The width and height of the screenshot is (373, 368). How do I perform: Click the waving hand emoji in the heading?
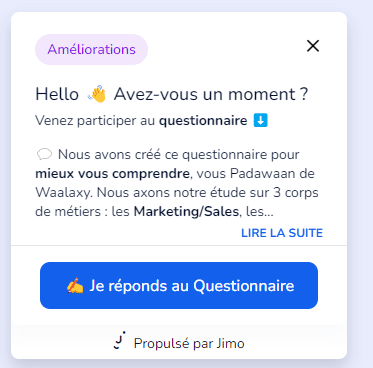(97, 94)
